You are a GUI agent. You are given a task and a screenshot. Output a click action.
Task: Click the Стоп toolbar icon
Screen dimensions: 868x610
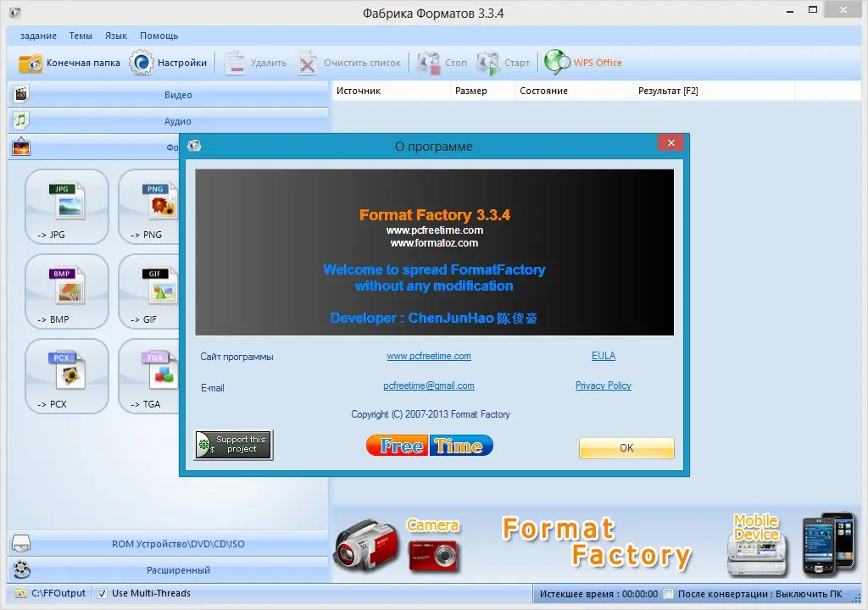pos(429,63)
